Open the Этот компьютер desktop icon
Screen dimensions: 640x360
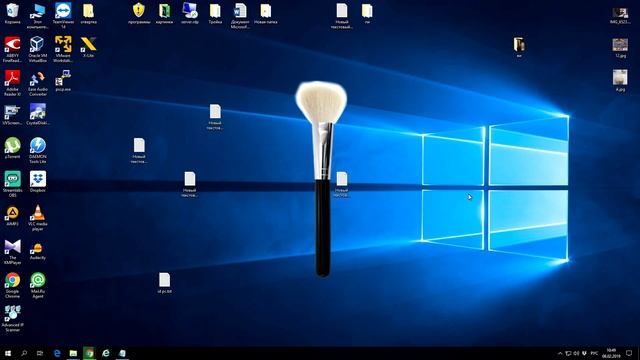38,16
